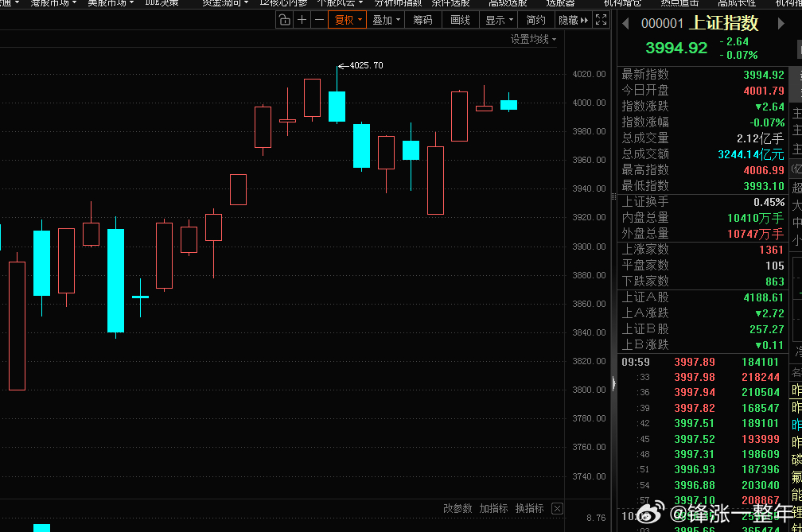Click 总成交额 value 3244.14亿元
The width and height of the screenshot is (802, 532).
[750, 153]
